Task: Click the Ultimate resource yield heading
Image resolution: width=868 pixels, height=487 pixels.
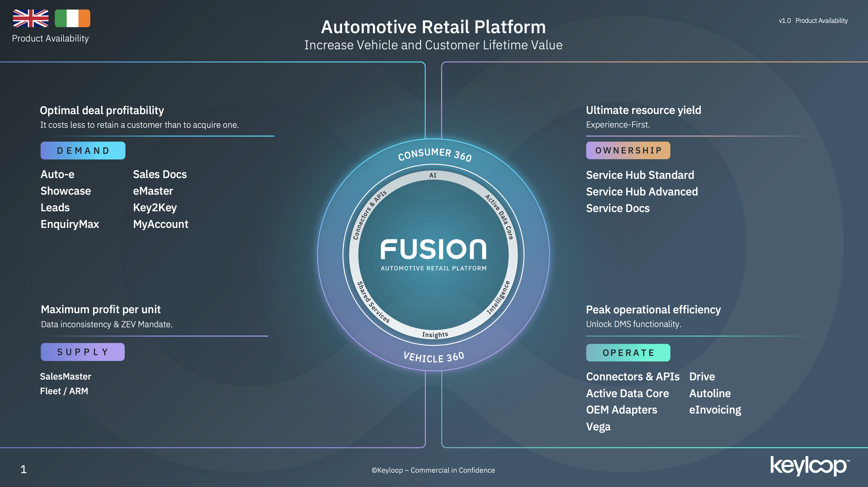Action: pyautogui.click(x=643, y=110)
